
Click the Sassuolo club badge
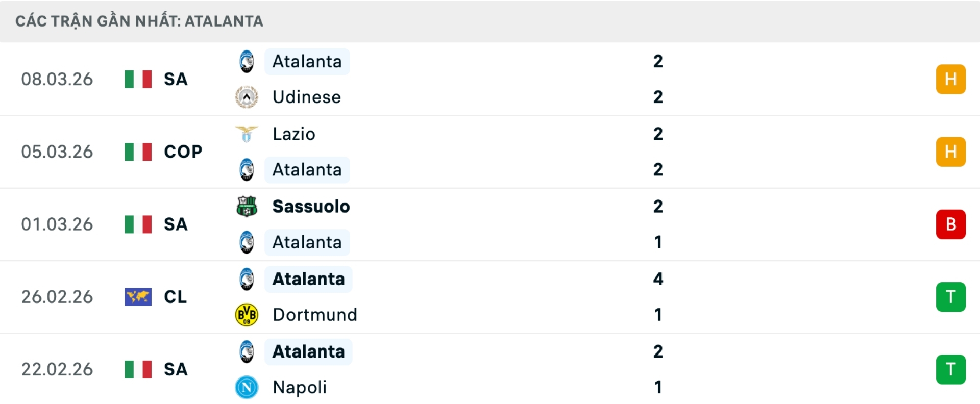click(247, 206)
